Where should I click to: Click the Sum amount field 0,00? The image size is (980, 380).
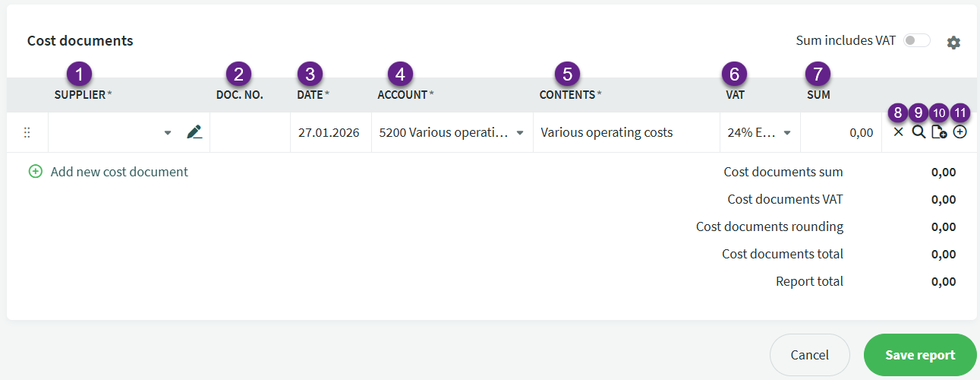pos(840,132)
